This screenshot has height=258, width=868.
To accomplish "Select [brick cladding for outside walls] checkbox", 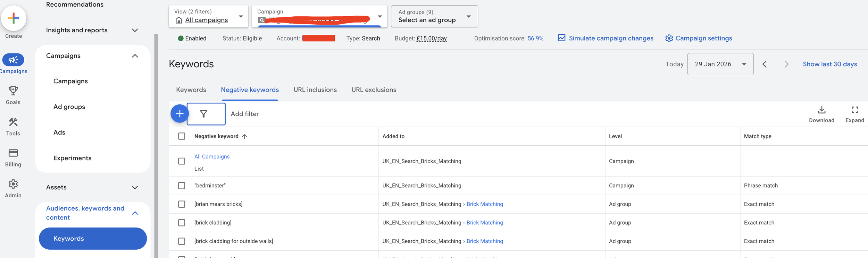I will 182,241.
